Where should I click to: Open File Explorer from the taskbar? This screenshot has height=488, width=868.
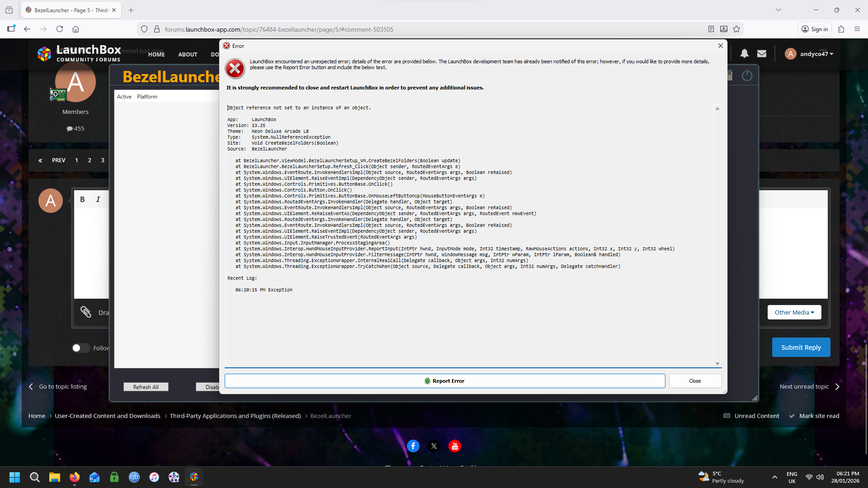tap(55, 477)
